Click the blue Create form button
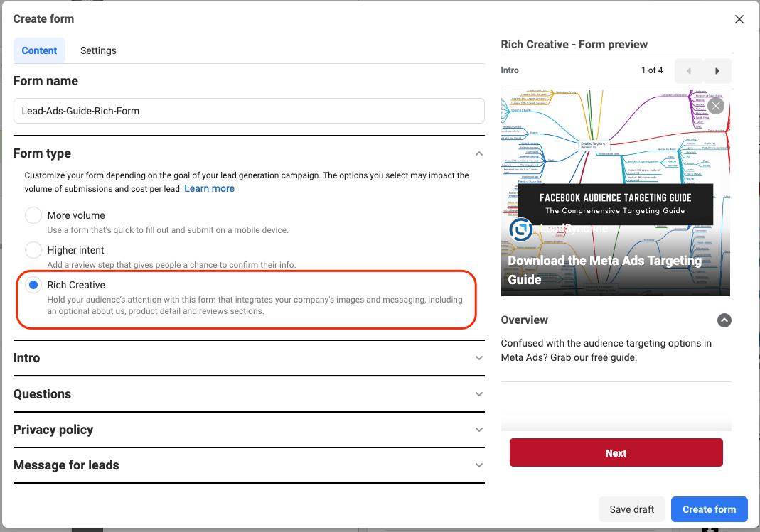The width and height of the screenshot is (760, 532). click(709, 509)
